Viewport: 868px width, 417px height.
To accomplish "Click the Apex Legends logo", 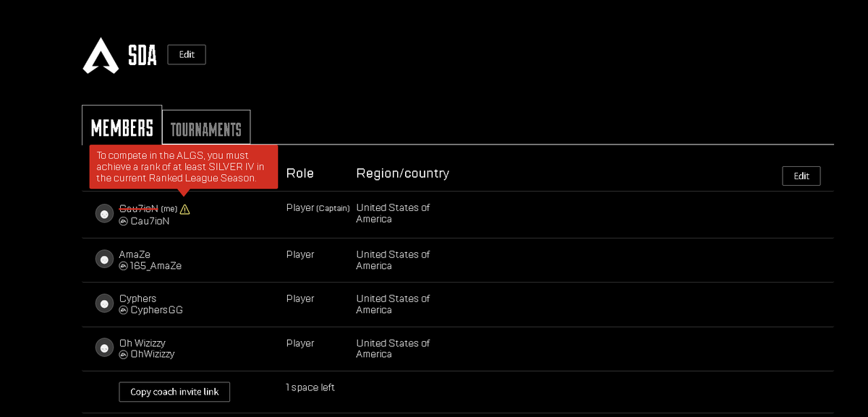I will 100,56.
